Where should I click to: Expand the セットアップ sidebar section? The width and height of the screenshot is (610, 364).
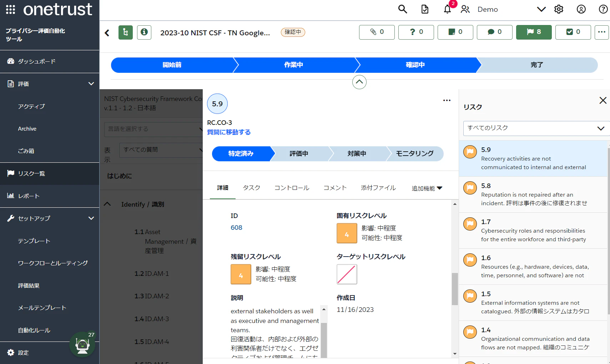click(91, 218)
